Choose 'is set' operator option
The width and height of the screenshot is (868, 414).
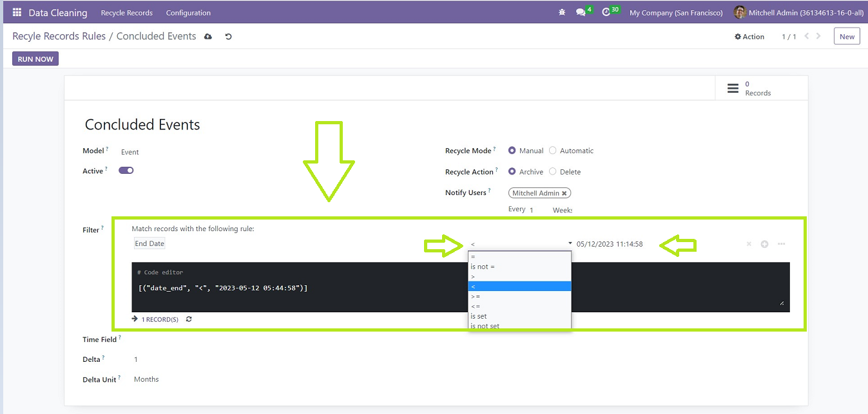pos(519,316)
